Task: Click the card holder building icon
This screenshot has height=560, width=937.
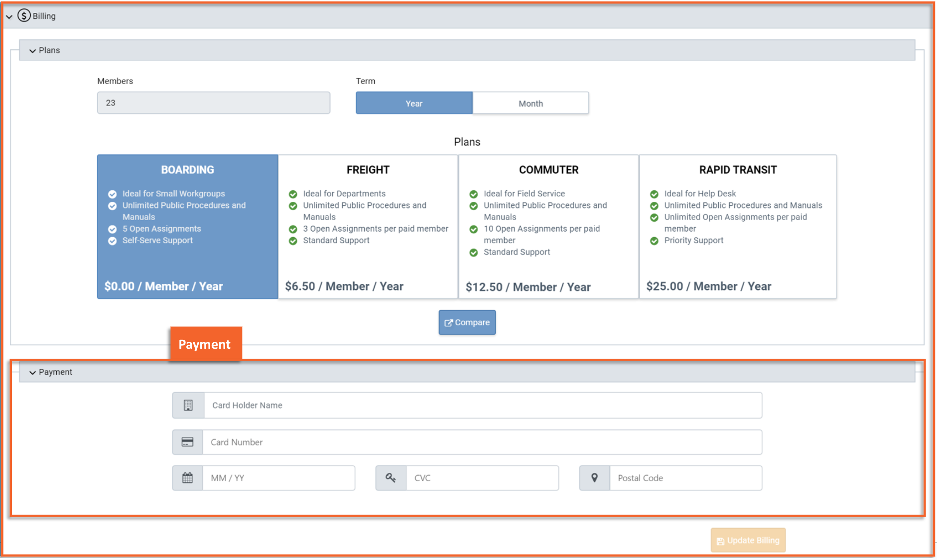Action: [x=188, y=405]
